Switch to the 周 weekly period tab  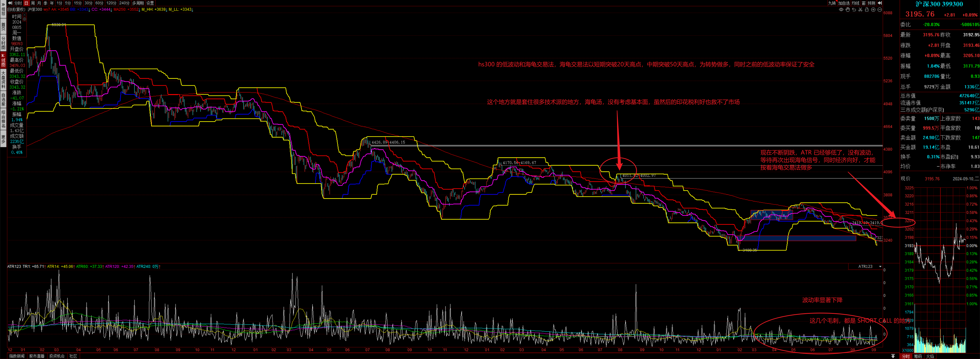coord(33,3)
